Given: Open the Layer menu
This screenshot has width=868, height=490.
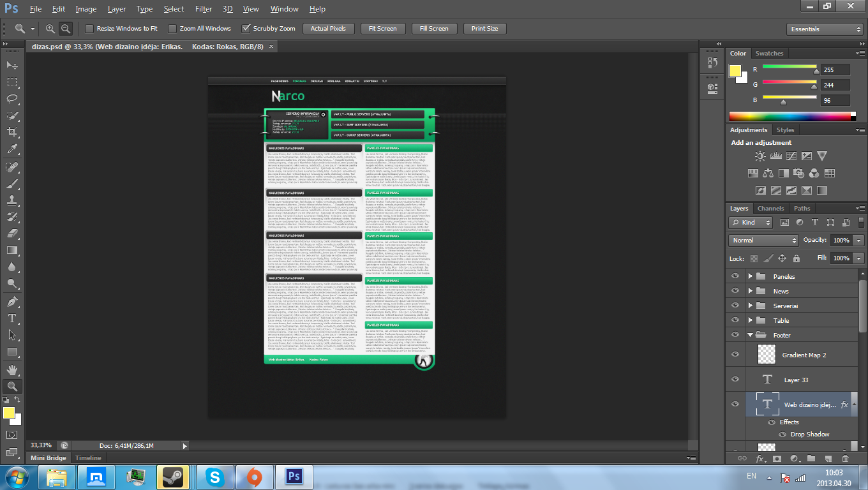Looking at the screenshot, I should [x=117, y=9].
